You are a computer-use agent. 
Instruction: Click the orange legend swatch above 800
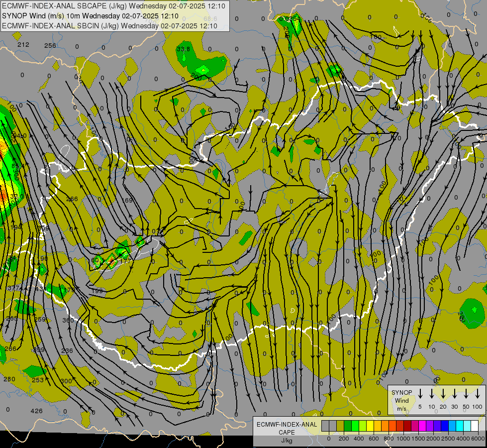(385, 426)
